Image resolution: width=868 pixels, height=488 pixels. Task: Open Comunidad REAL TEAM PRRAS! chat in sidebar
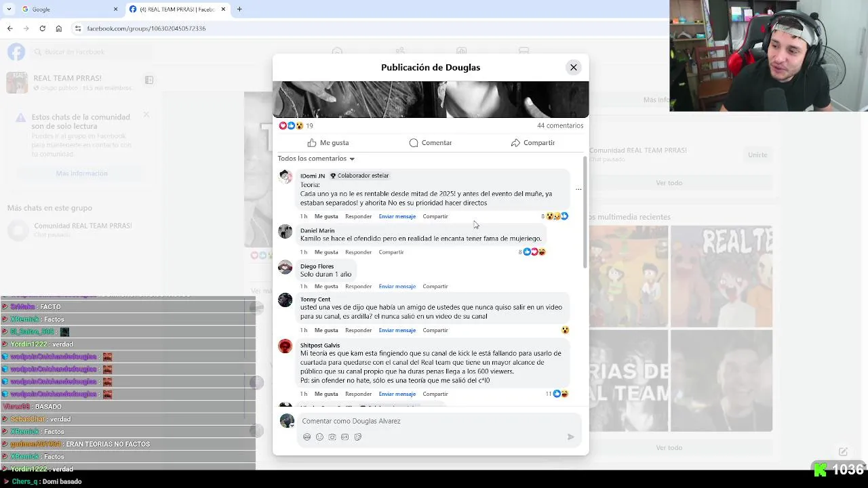(83, 230)
